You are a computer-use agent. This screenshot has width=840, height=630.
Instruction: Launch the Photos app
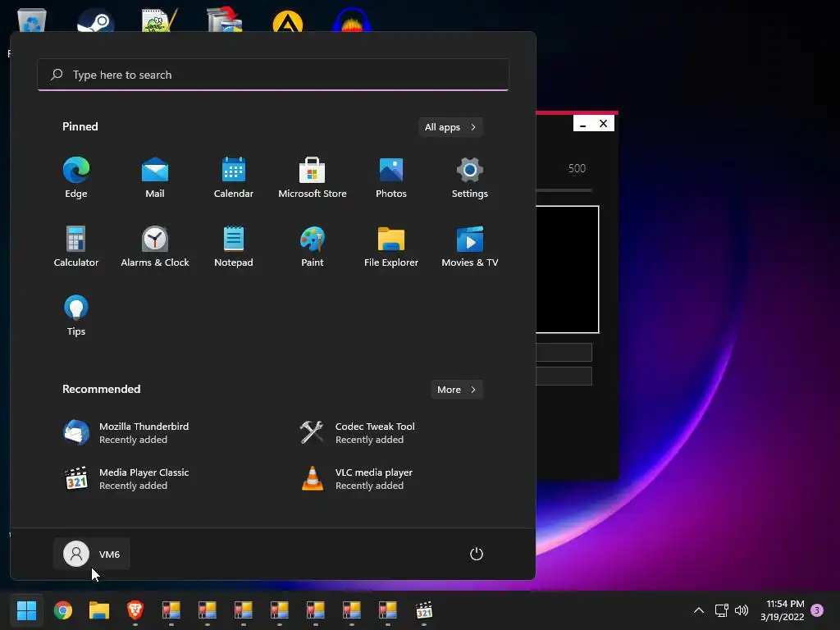click(391, 178)
